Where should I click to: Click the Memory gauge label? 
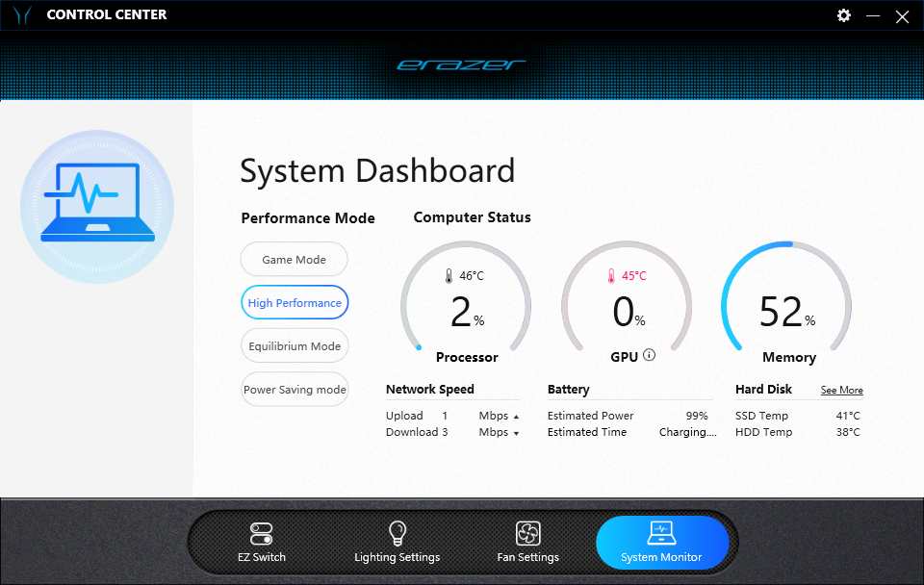[789, 357]
